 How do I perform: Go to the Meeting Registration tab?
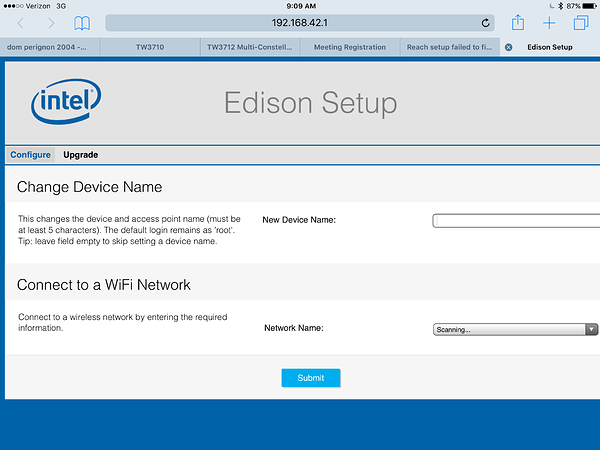350,47
